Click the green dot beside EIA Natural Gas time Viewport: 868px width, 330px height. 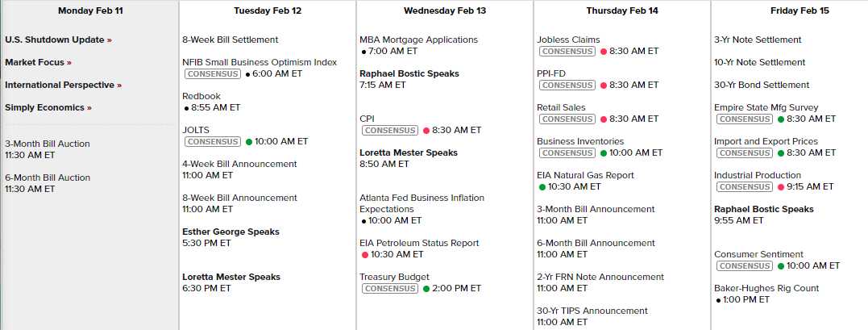(x=542, y=186)
